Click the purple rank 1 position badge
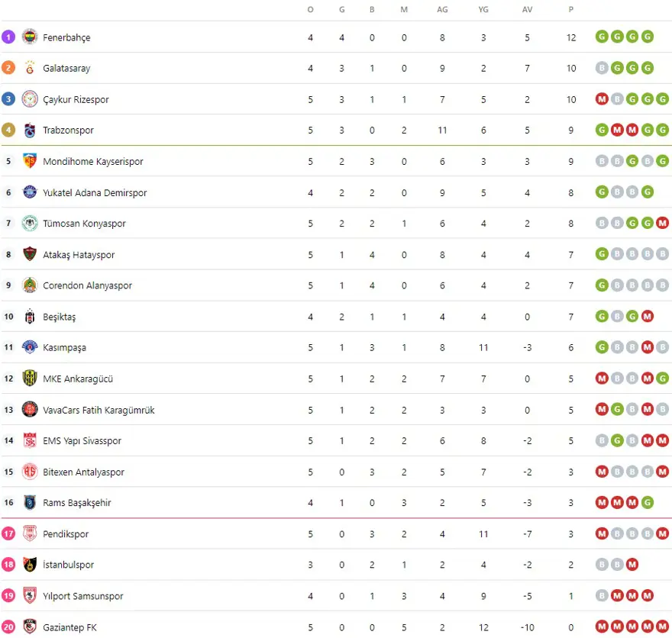This screenshot has height=638, width=672. [x=8, y=37]
